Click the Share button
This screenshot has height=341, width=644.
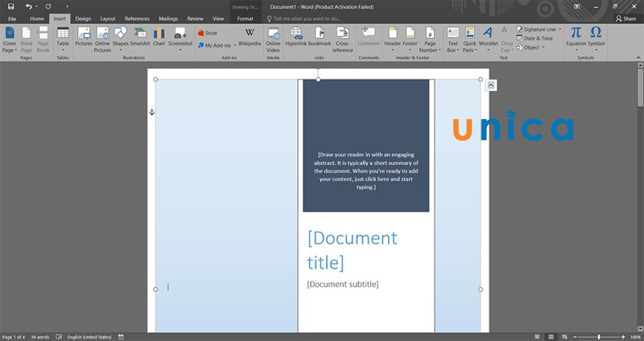click(x=625, y=18)
